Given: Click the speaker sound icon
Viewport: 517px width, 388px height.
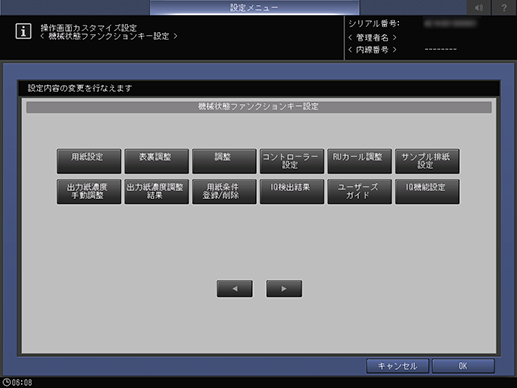Looking at the screenshot, I should pos(479,7).
